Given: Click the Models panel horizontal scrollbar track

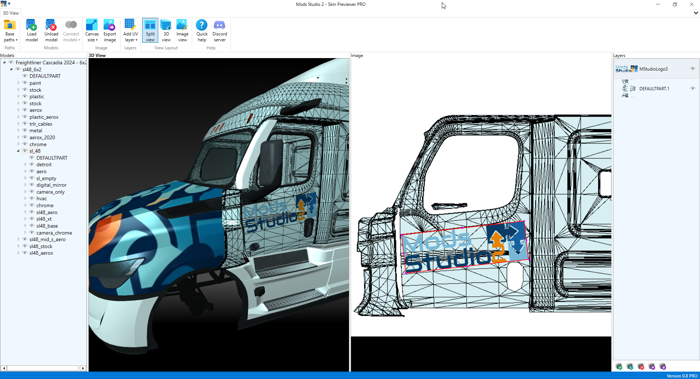Looking at the screenshot, I should pos(43,368).
